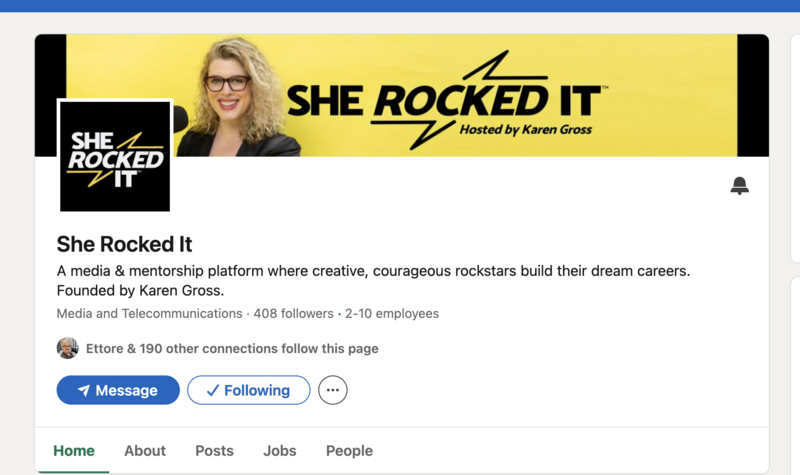Select the Home tab
This screenshot has height=475, width=800.
pos(74,451)
